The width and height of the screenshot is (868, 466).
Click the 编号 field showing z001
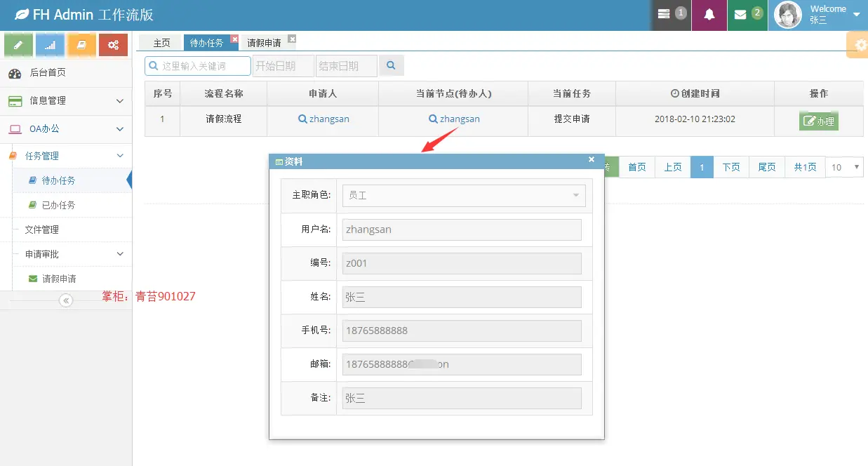point(462,263)
